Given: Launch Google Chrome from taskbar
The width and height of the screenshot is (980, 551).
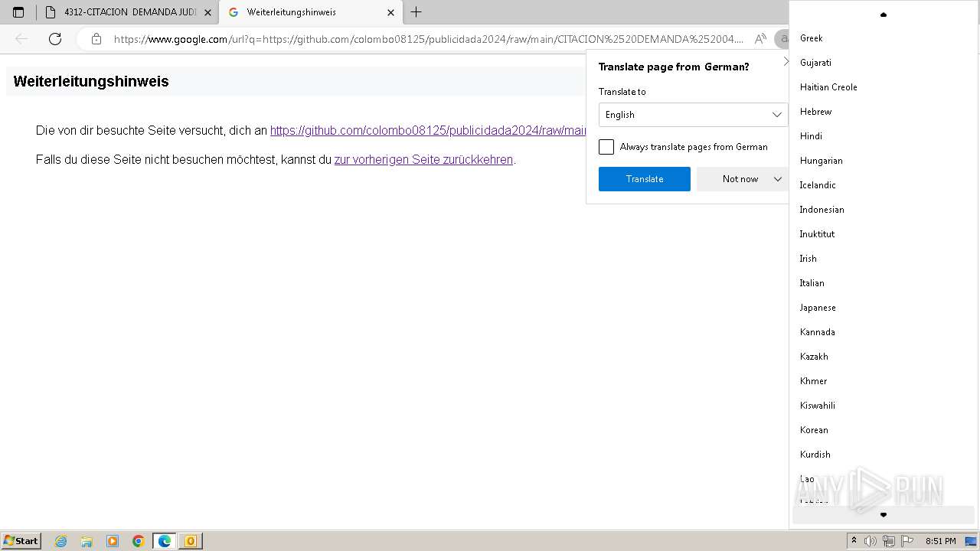Looking at the screenshot, I should coord(139,541).
